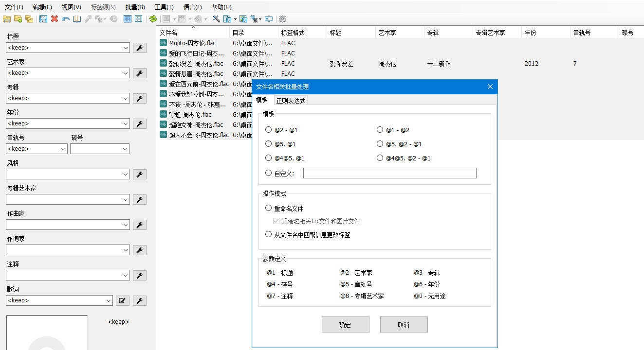Screen dimensions: 644x350
Task: Open the 批量(B) menu
Action: (135, 7)
